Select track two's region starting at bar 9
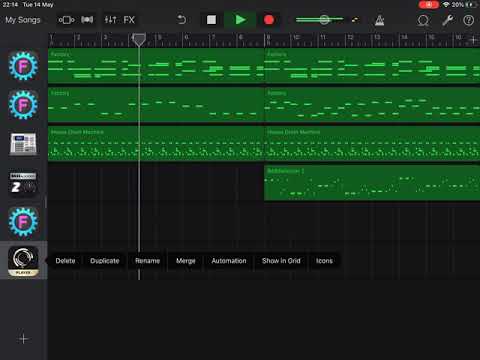Screen dimensions: 480x360 pyautogui.click(x=372, y=105)
